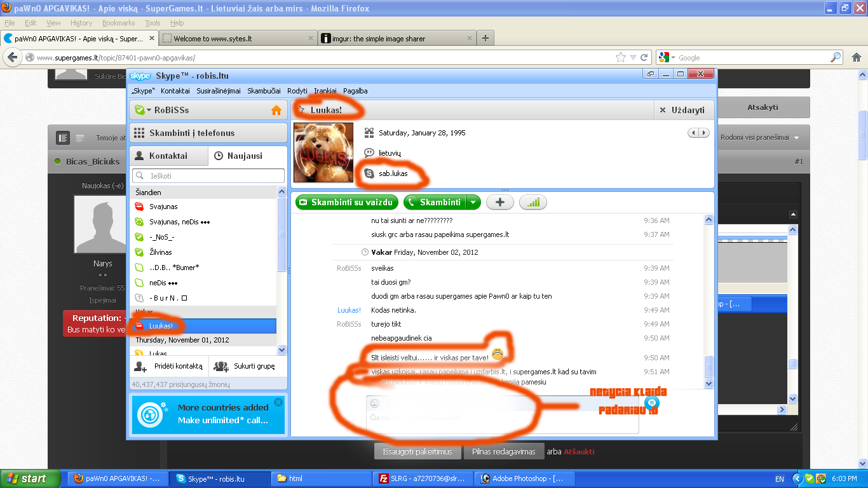Click the Skype name icon beside sab.lukas
Viewport: 868px width, 488px height.
pyautogui.click(x=369, y=173)
